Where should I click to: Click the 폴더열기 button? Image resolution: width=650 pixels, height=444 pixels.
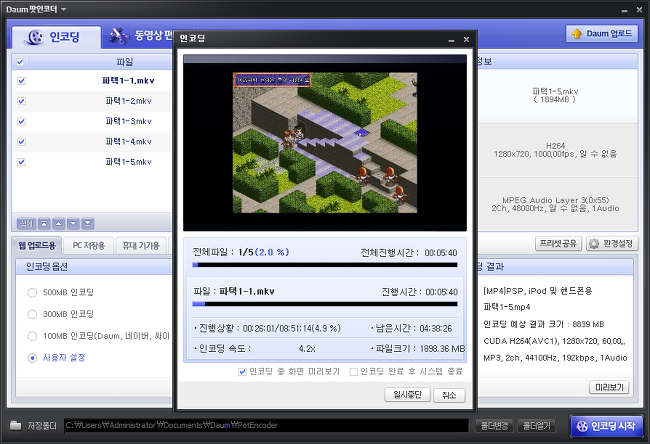[x=536, y=425]
